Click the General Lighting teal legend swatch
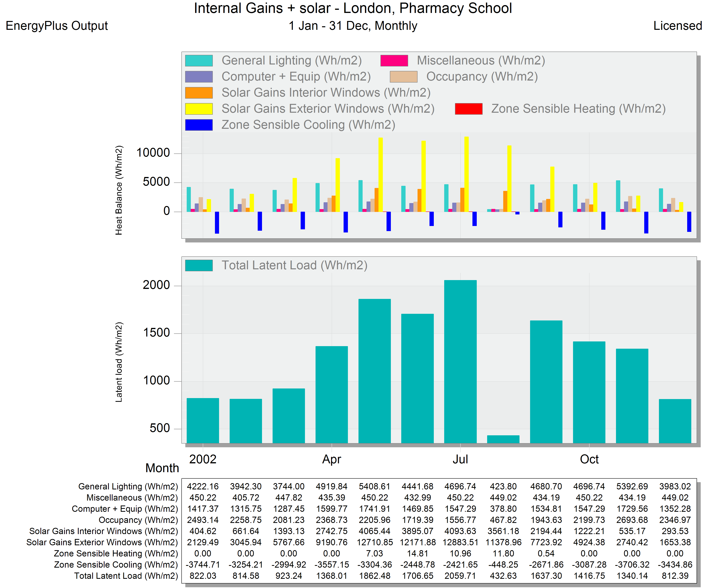This screenshot has height=588, width=706. pos(199,61)
